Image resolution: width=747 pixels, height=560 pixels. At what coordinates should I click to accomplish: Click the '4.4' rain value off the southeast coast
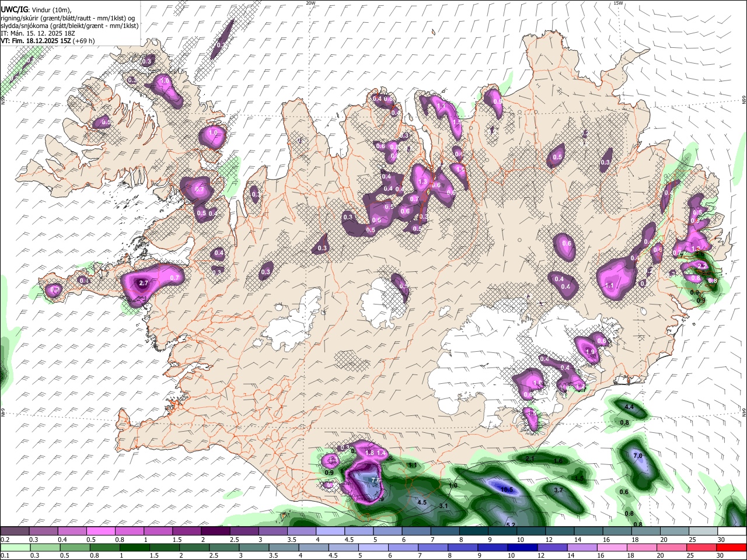coord(629,407)
